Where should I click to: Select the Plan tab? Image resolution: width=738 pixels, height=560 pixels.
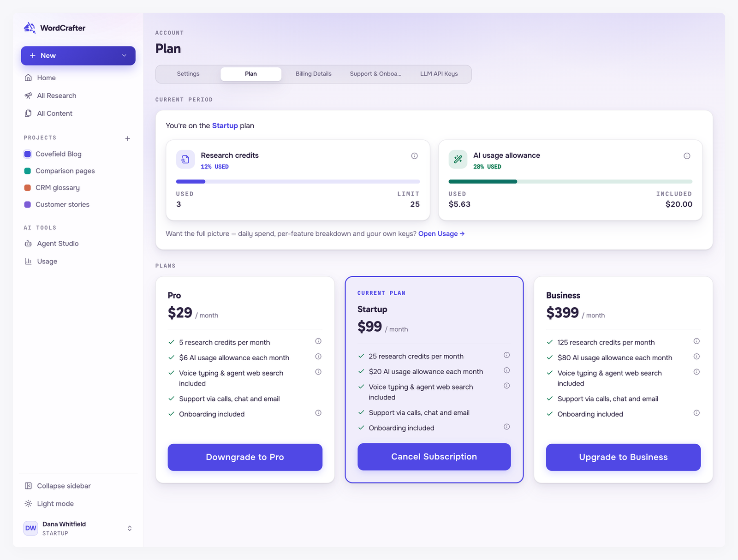point(251,74)
